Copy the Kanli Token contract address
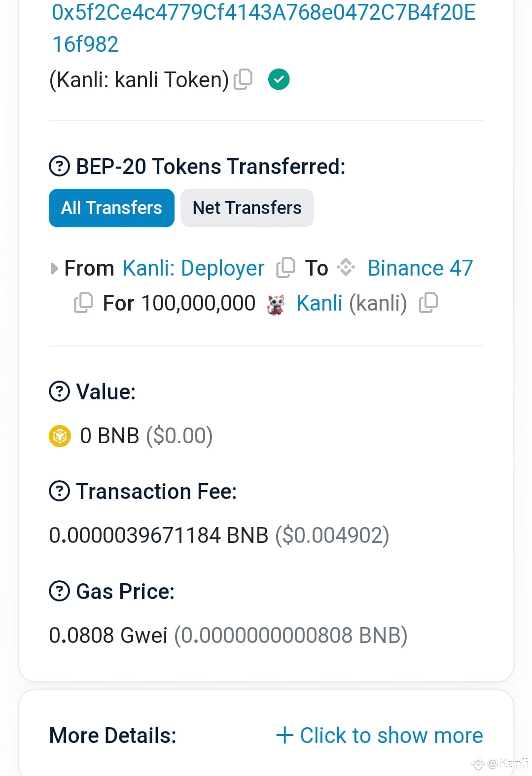Viewport: 532px width, 776px height. pyautogui.click(x=243, y=79)
